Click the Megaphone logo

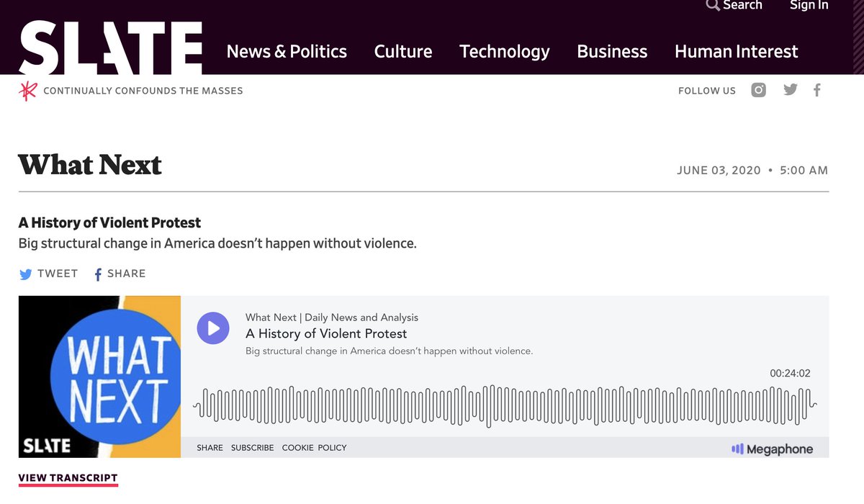772,449
